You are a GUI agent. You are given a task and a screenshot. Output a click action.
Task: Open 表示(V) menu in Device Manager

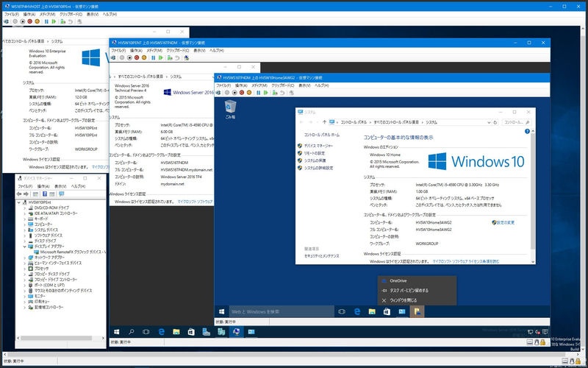[x=60, y=186]
